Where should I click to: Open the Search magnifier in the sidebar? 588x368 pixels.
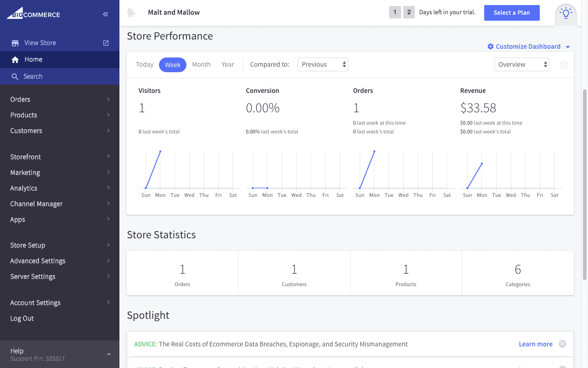16,76
